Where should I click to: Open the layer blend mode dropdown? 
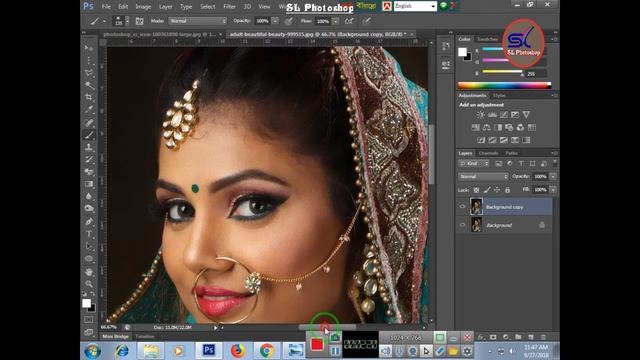483,176
